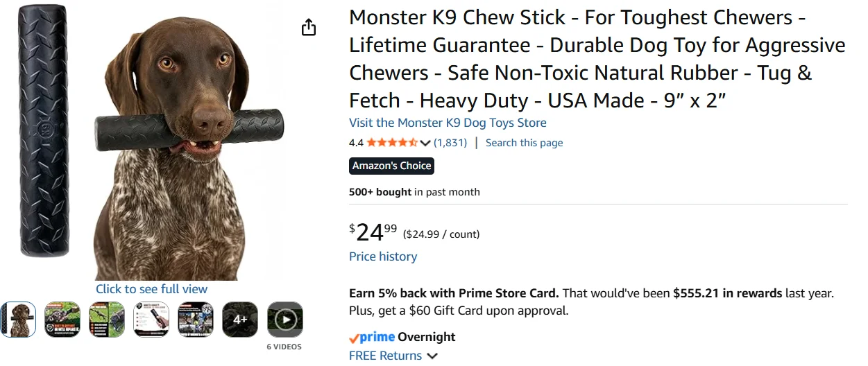Select the fifth product image thumbnail

click(x=196, y=320)
